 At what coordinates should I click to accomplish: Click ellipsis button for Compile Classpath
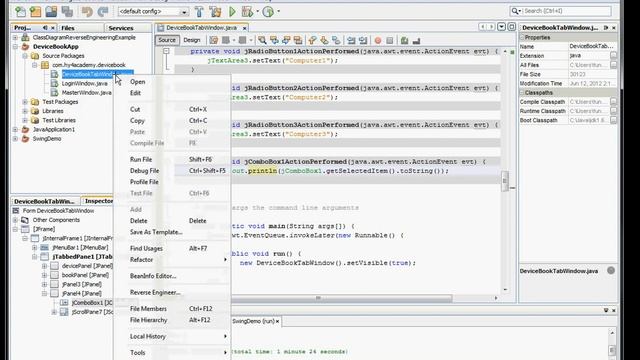(x=613, y=102)
